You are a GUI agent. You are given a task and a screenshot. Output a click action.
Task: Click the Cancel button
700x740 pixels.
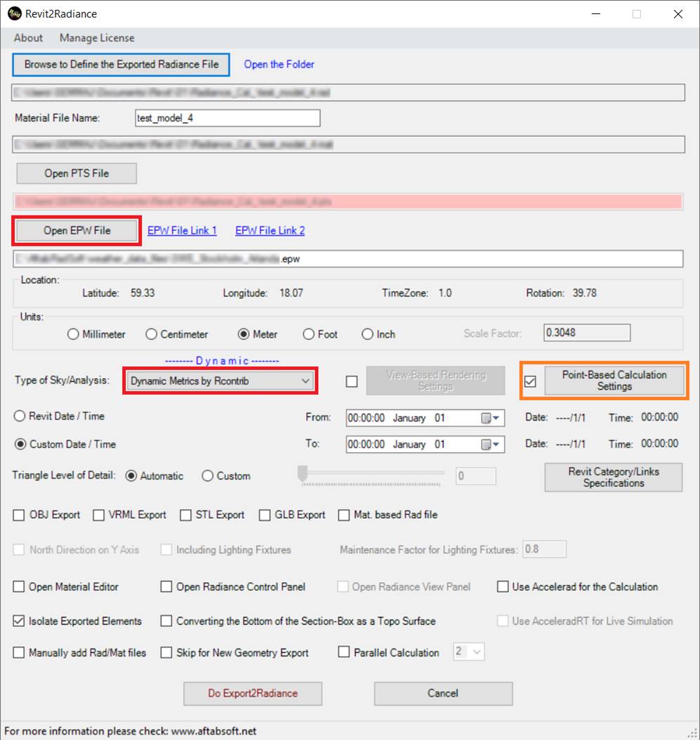pos(443,694)
